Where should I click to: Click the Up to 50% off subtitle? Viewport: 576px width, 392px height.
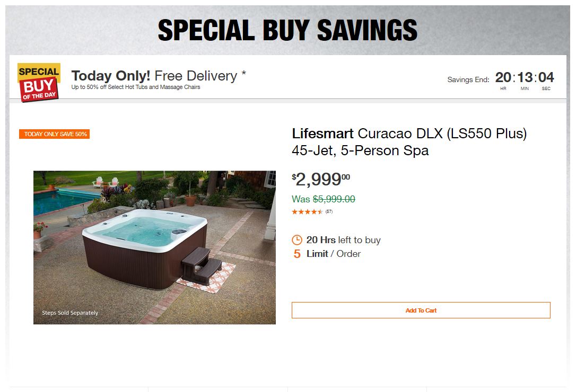(x=136, y=87)
